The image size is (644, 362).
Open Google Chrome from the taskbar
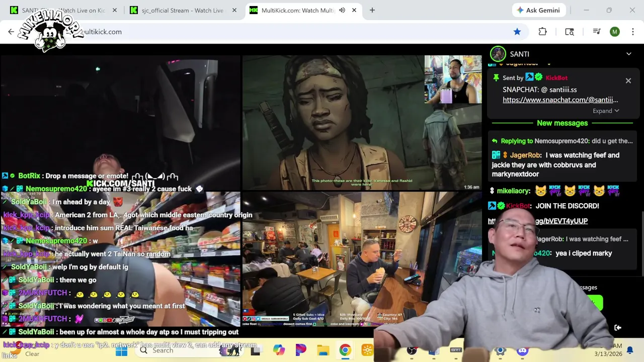click(x=345, y=350)
